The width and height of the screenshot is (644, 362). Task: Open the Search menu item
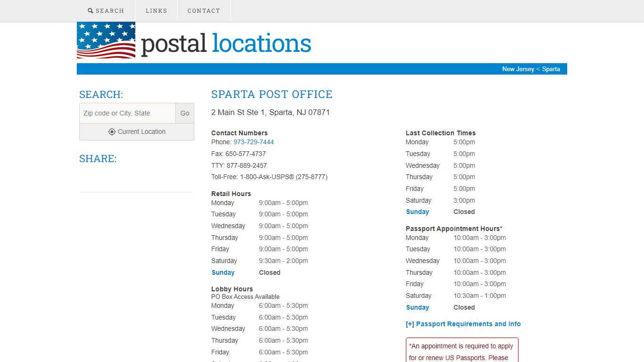tap(106, 10)
